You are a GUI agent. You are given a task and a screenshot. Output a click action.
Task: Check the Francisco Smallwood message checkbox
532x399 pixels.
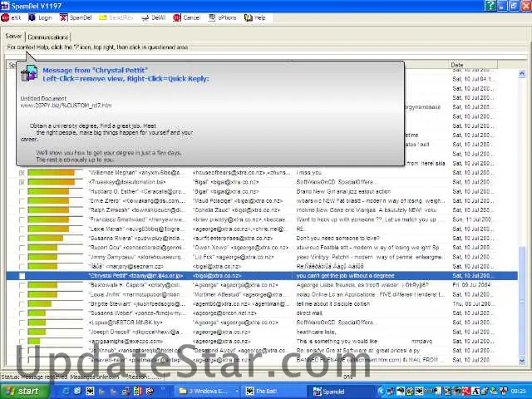tap(22, 219)
